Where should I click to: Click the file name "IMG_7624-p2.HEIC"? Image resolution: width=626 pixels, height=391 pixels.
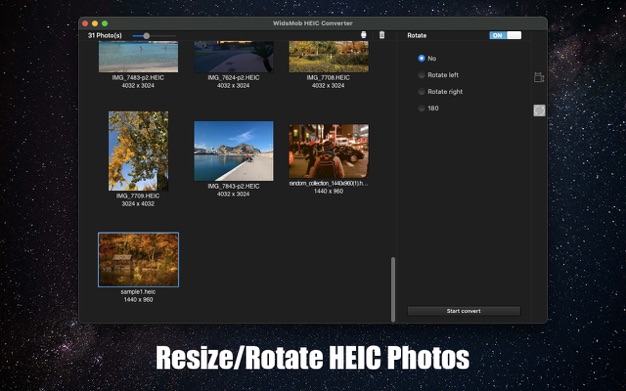click(234, 77)
